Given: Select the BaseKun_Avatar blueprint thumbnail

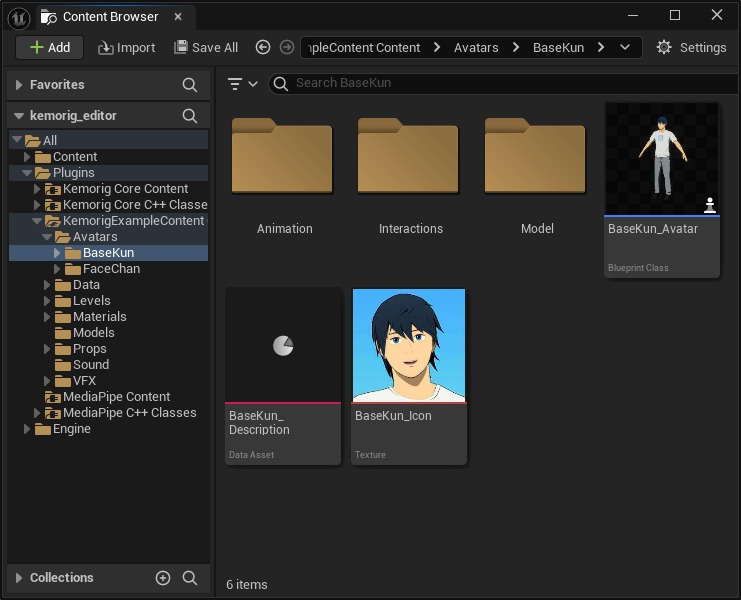Looking at the screenshot, I should click(x=661, y=158).
